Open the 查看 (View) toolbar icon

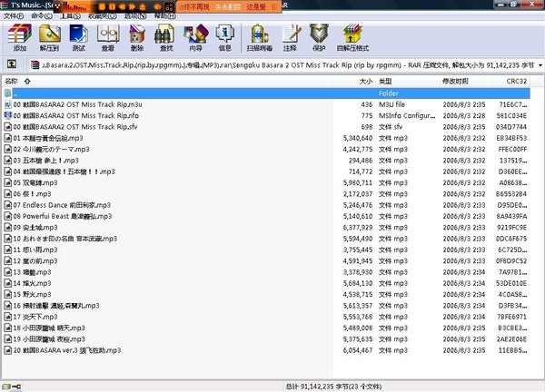pyautogui.click(x=108, y=37)
